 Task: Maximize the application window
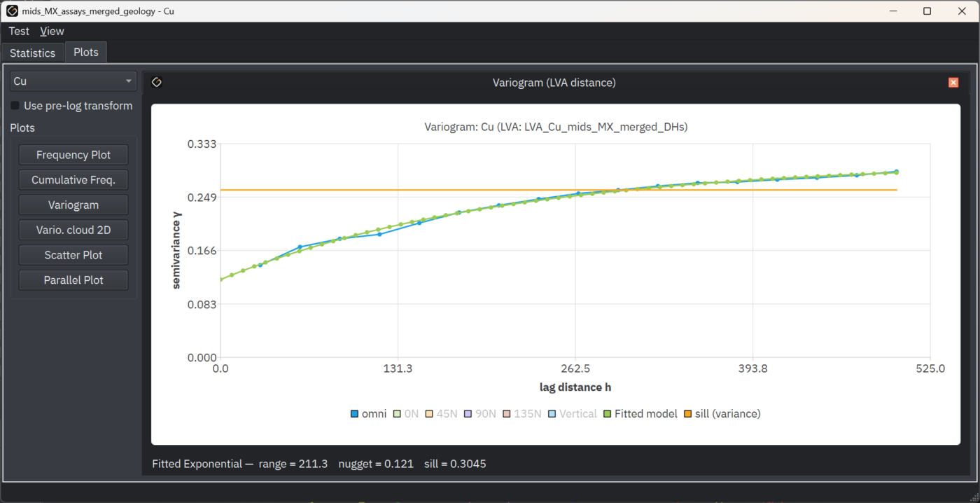(x=927, y=11)
